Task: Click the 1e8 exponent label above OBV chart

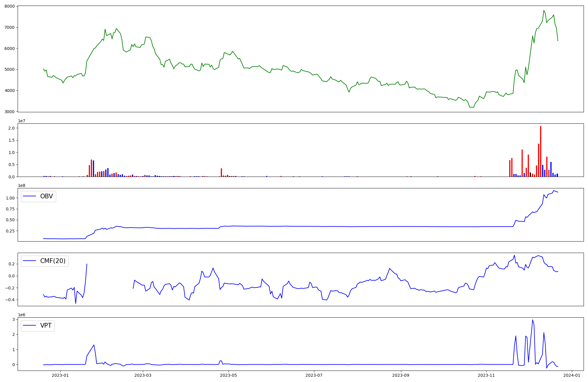Action: pyautogui.click(x=21, y=185)
